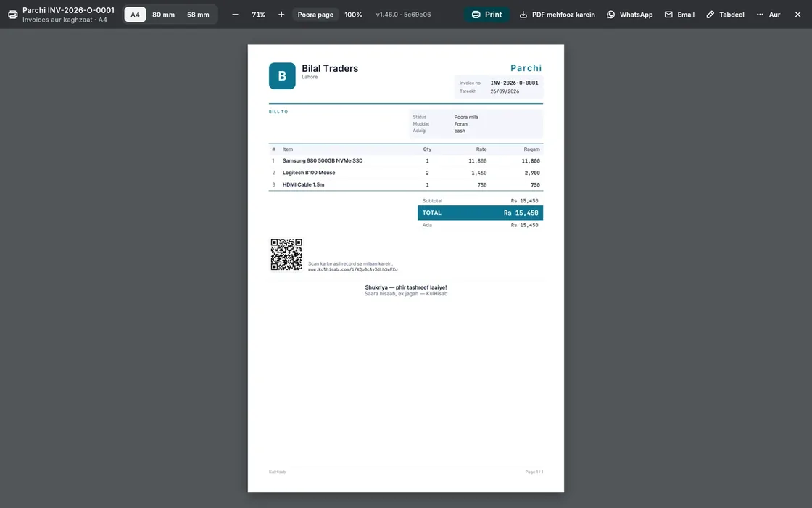Click the printer icon beside Parchi title
Viewport: 812px width, 508px height.
[x=13, y=15]
